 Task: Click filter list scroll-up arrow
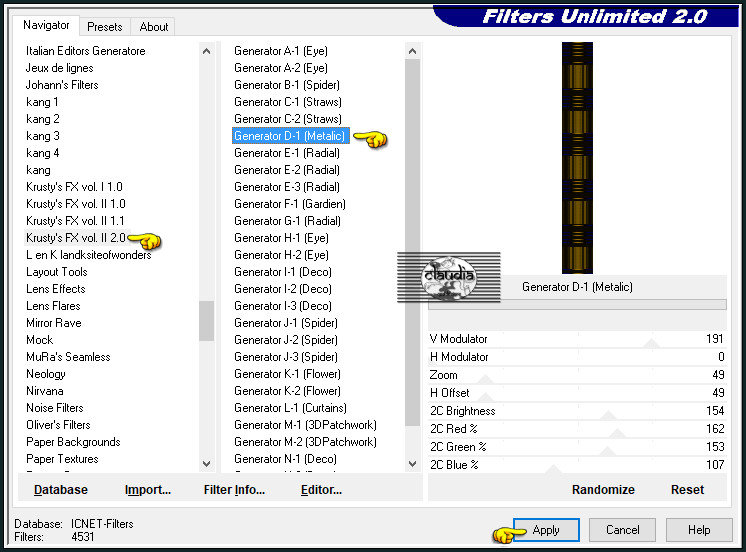[412, 51]
